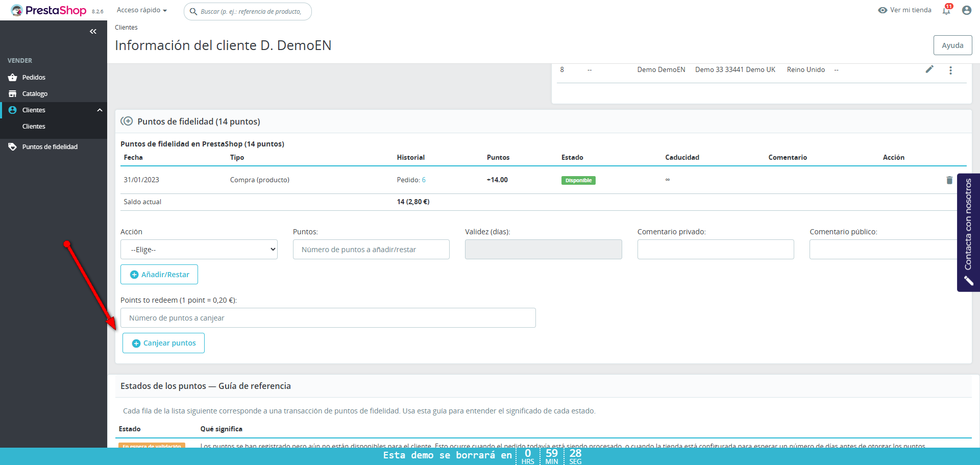980x465 pixels.
Task: Click the Reino Unido country cell
Action: 806,69
